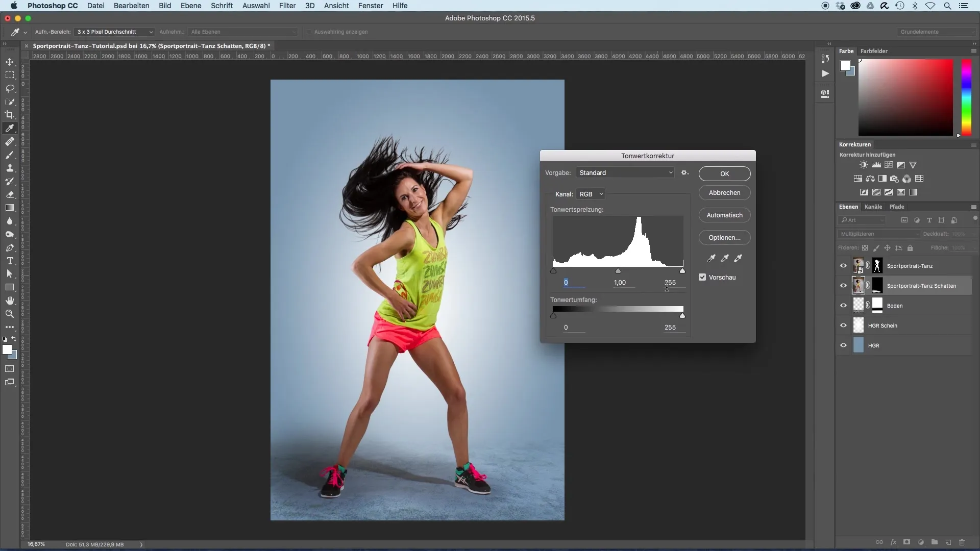Confirm Tonwertkorrektur with OK

tap(724, 173)
